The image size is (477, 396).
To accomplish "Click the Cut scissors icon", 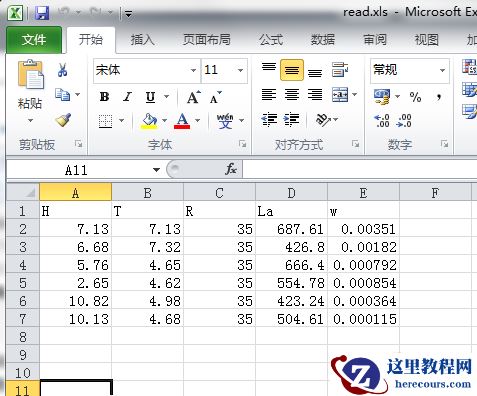I will point(62,70).
